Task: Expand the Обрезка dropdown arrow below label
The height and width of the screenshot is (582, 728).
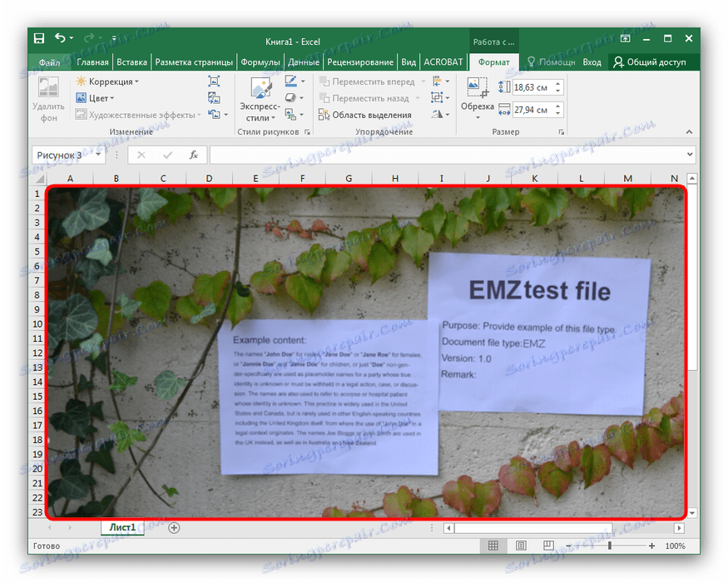Action: pyautogui.click(x=478, y=118)
